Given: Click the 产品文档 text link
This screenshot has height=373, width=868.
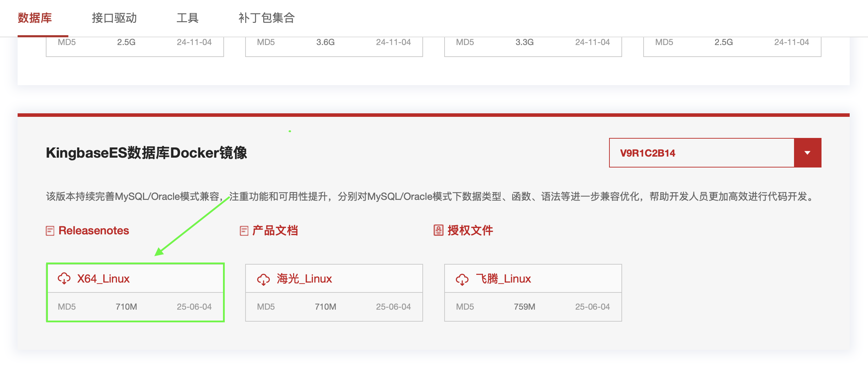Looking at the screenshot, I should pos(274,230).
